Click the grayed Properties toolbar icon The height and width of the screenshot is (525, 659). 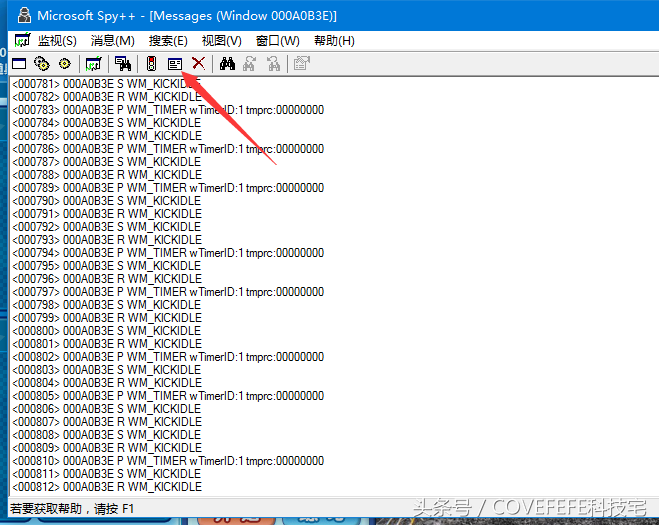pos(302,64)
